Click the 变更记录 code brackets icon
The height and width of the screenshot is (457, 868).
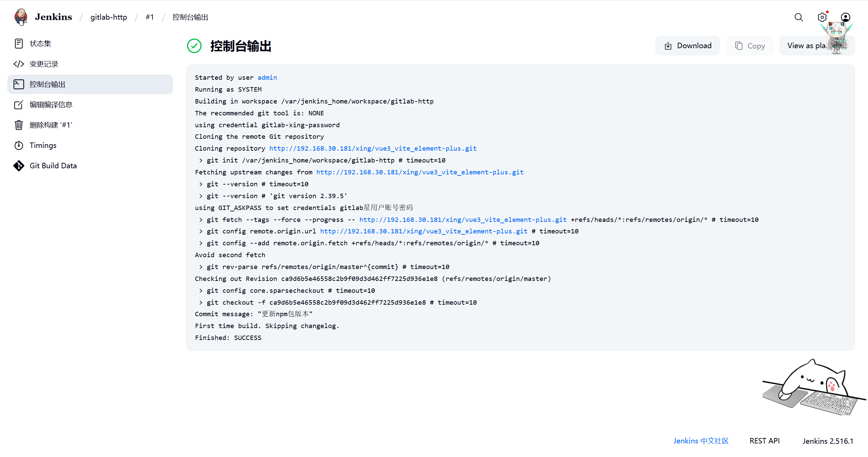(x=19, y=64)
